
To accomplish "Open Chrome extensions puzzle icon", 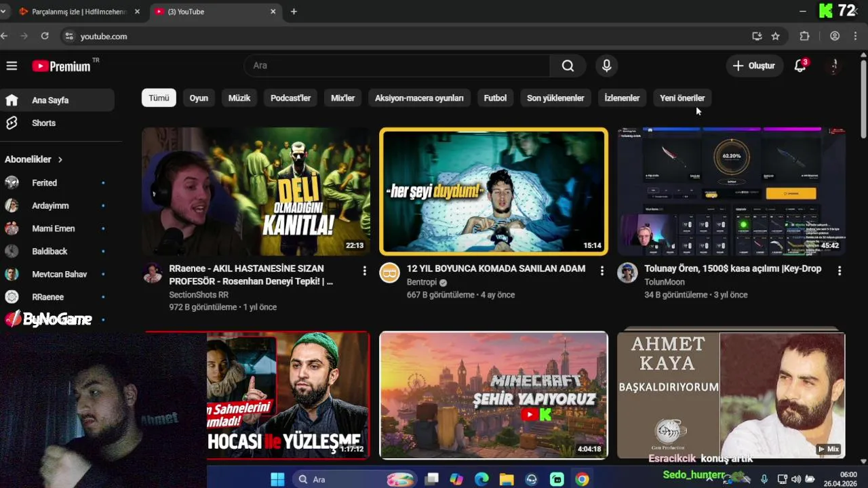I will [x=805, y=36].
